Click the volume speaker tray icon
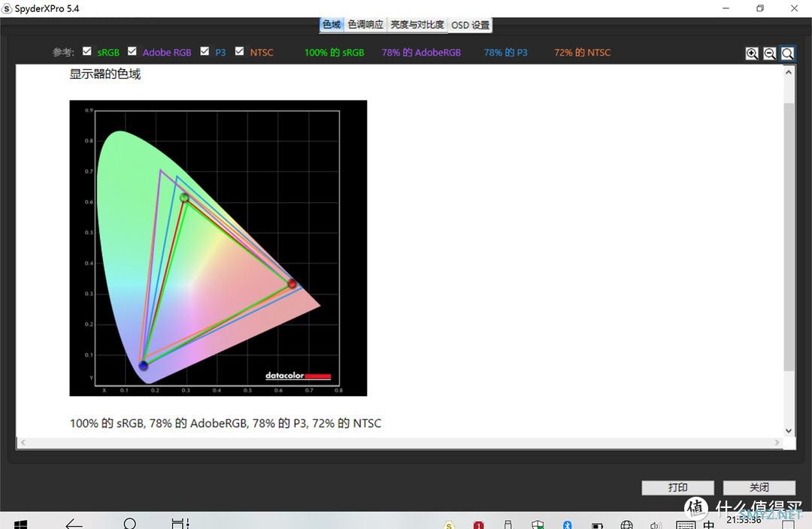The height and width of the screenshot is (529, 812). pos(656,524)
